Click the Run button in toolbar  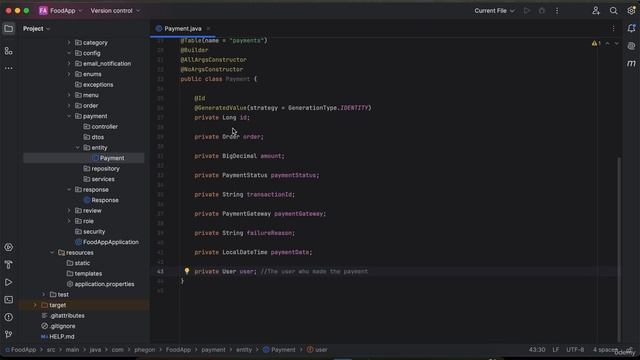tap(527, 11)
